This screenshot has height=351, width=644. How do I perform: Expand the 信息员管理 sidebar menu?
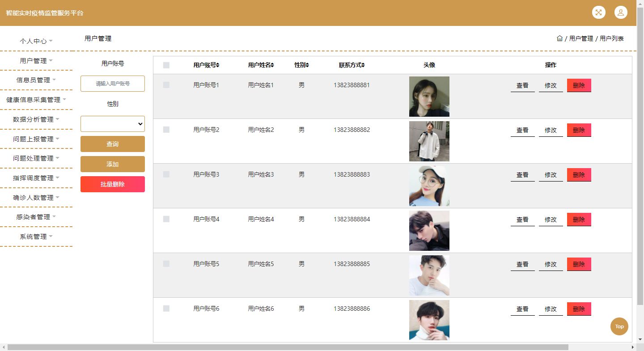click(x=36, y=80)
